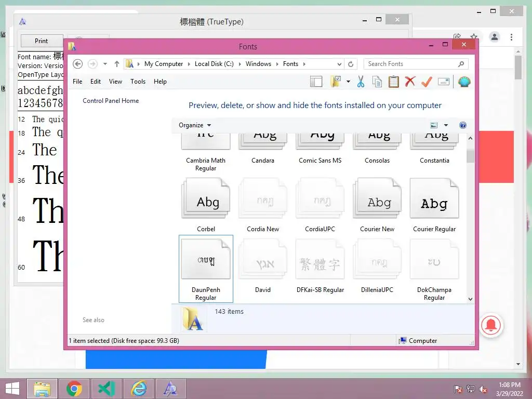The height and width of the screenshot is (399, 532).
Task: Expand the address bar history dropdown
Action: [x=339, y=64]
